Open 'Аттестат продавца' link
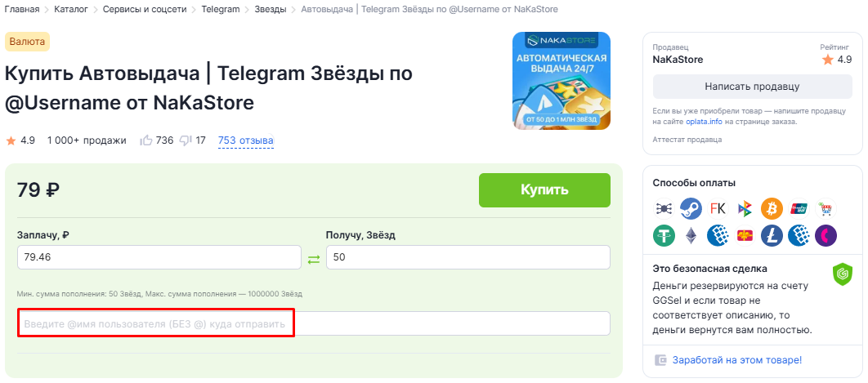 point(687,140)
